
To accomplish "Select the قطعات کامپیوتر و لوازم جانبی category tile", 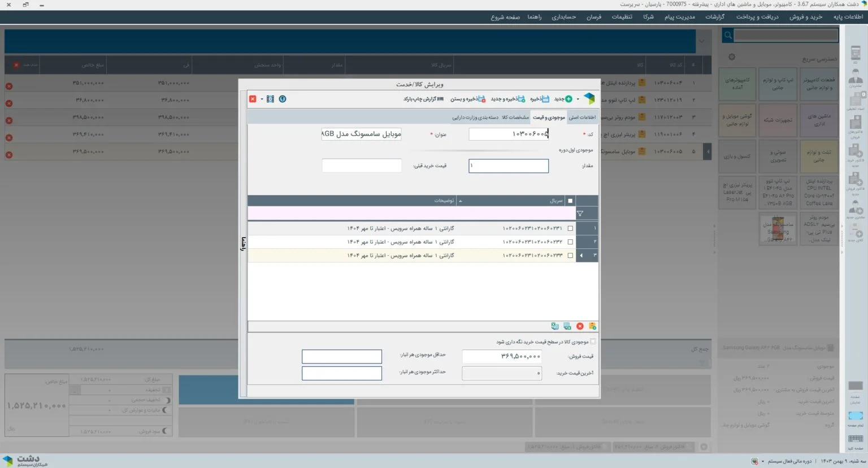I will [819, 84].
